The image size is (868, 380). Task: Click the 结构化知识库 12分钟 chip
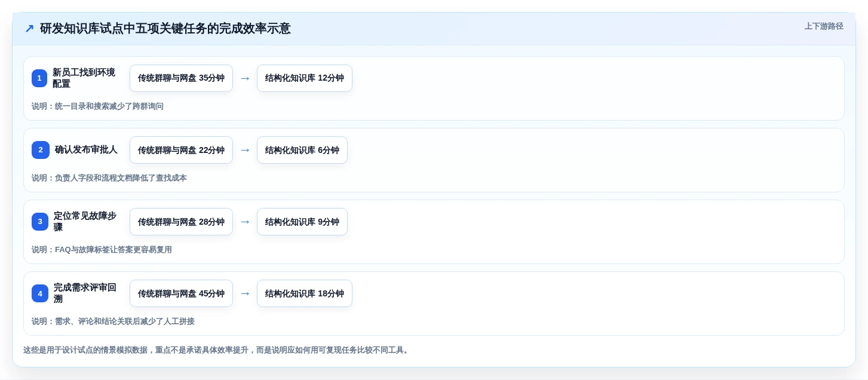[x=305, y=78]
